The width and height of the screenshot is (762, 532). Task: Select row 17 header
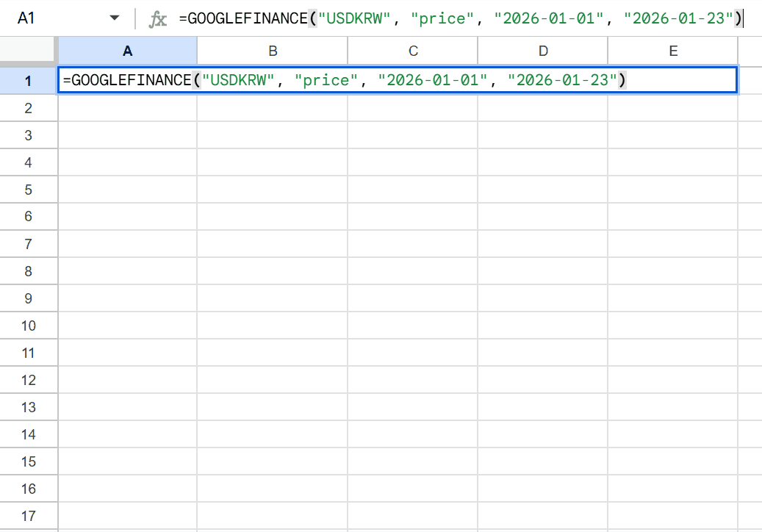pos(28,516)
